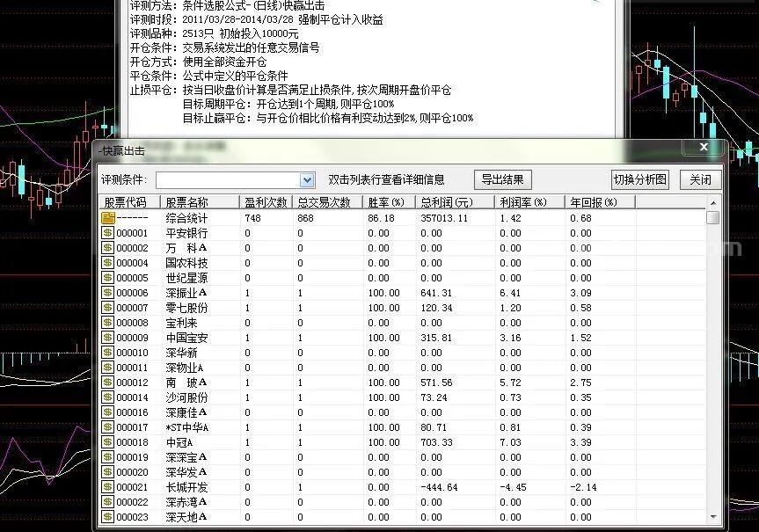759x532 pixels.
Task: Click the coin icon for 000012 南玻A
Action: click(108, 383)
